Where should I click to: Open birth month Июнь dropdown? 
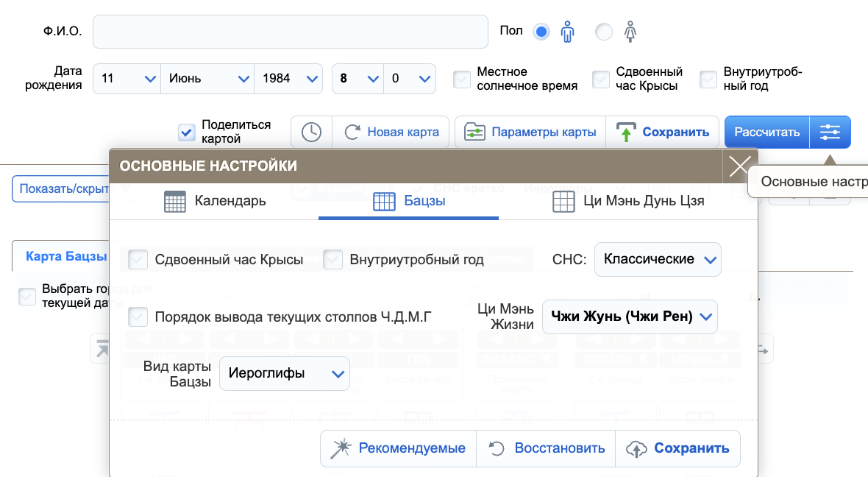click(207, 78)
